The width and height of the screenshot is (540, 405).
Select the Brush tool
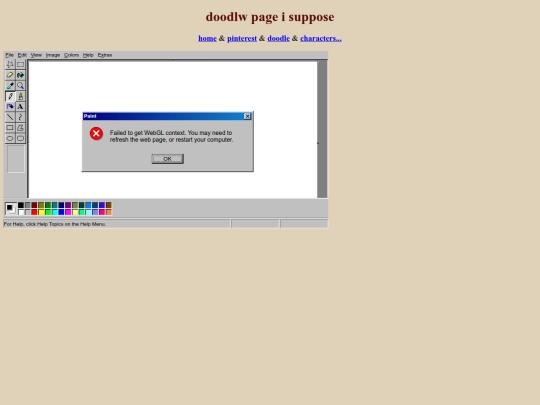point(20,96)
